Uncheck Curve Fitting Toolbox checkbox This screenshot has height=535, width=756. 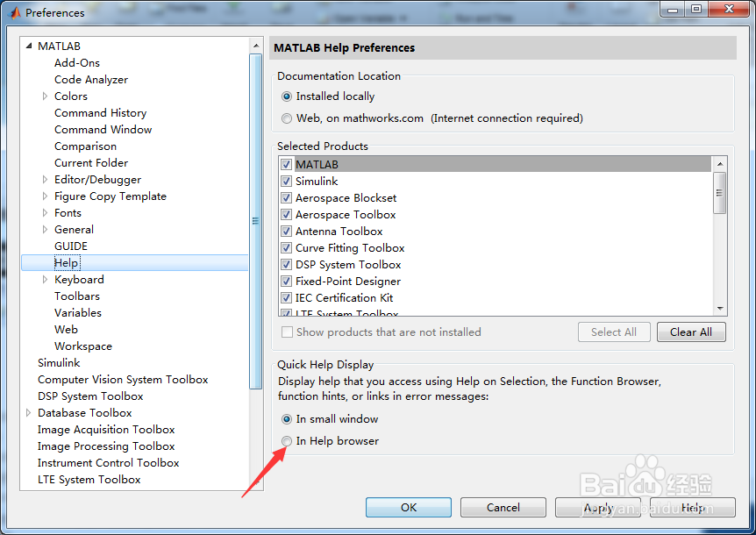(287, 247)
